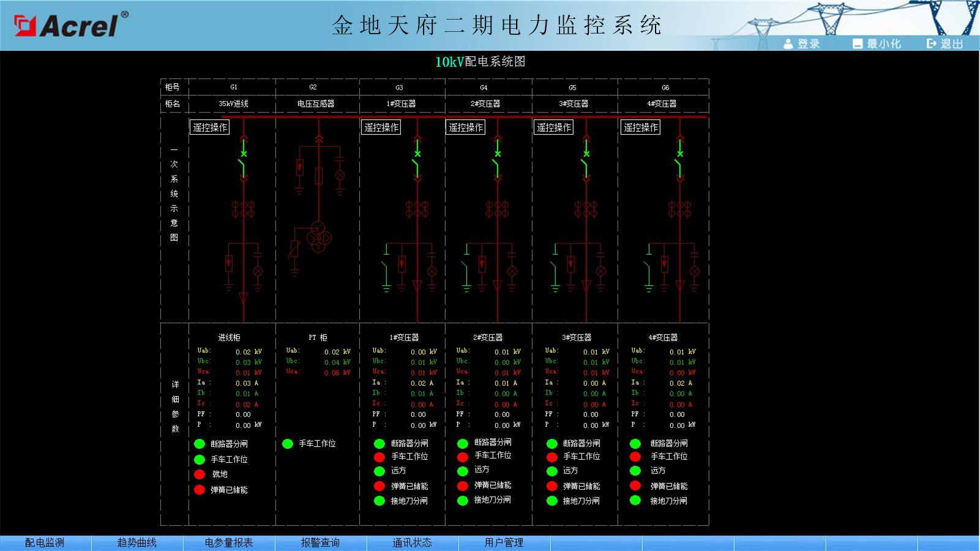Click the 进线柜 Uab voltage reading
Screen dimensions: 980x551
pyautogui.click(x=249, y=352)
